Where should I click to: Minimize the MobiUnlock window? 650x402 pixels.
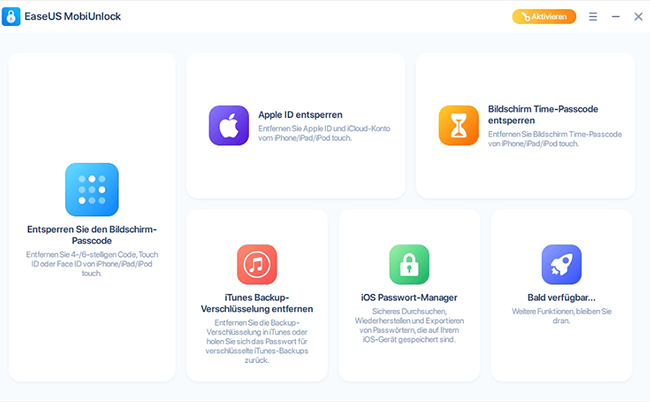616,17
